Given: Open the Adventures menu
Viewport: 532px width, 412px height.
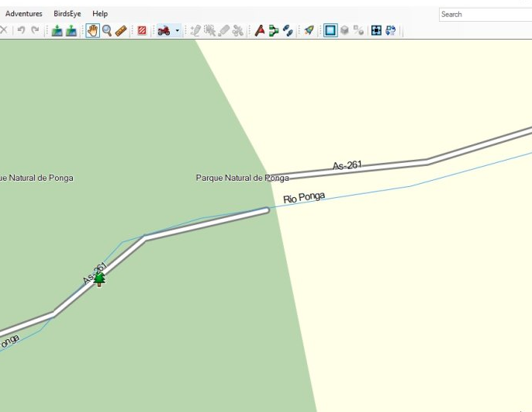Looking at the screenshot, I should point(23,14).
